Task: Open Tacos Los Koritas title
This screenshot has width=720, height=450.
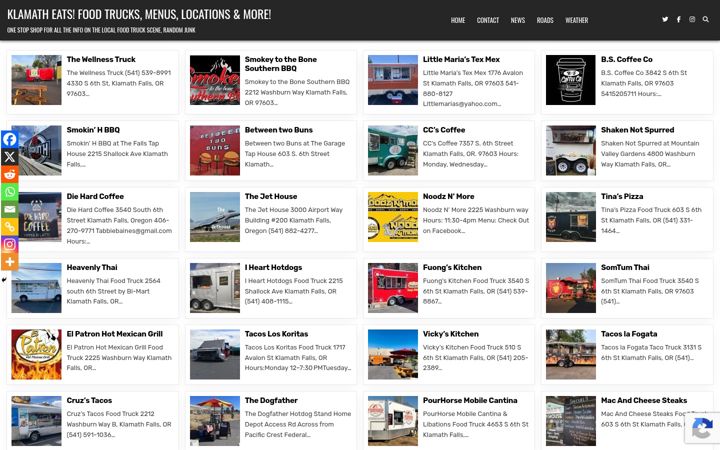Action: [276, 334]
